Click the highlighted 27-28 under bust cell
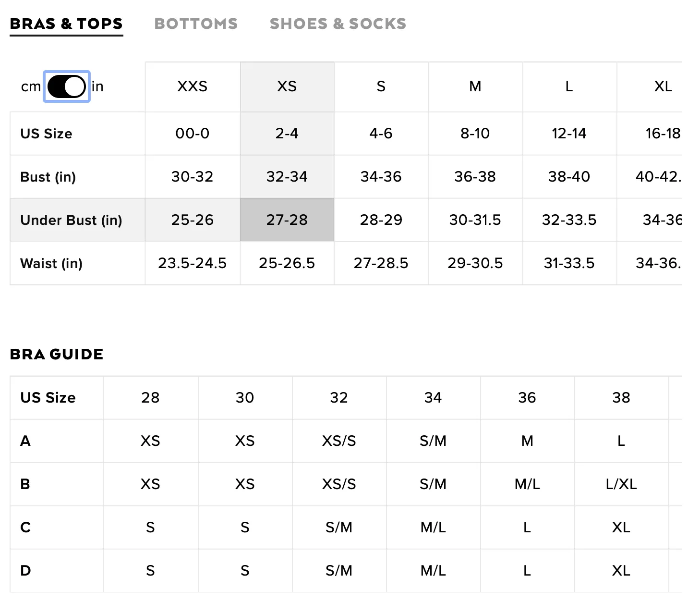The image size is (700, 614). pos(287,220)
